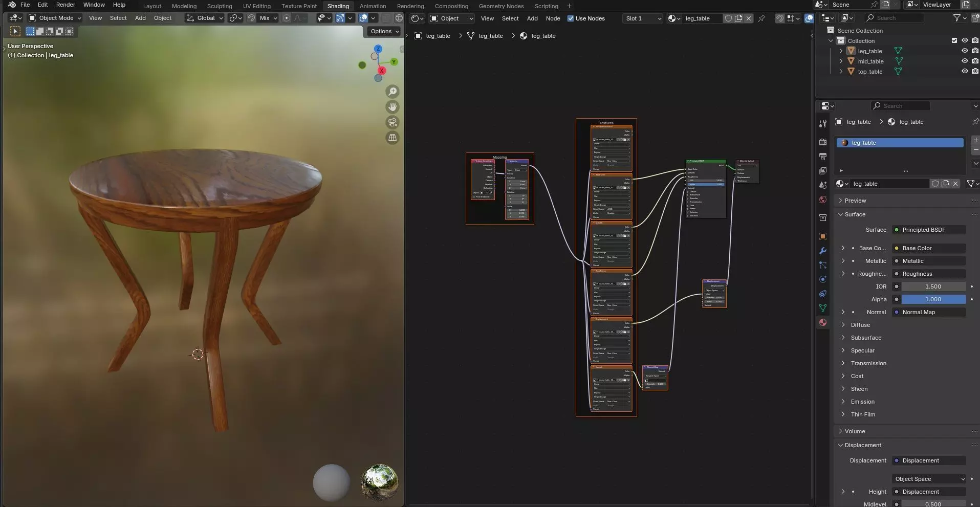This screenshot has width=980, height=507.
Task: Open the Output properties tab icon
Action: pyautogui.click(x=822, y=157)
